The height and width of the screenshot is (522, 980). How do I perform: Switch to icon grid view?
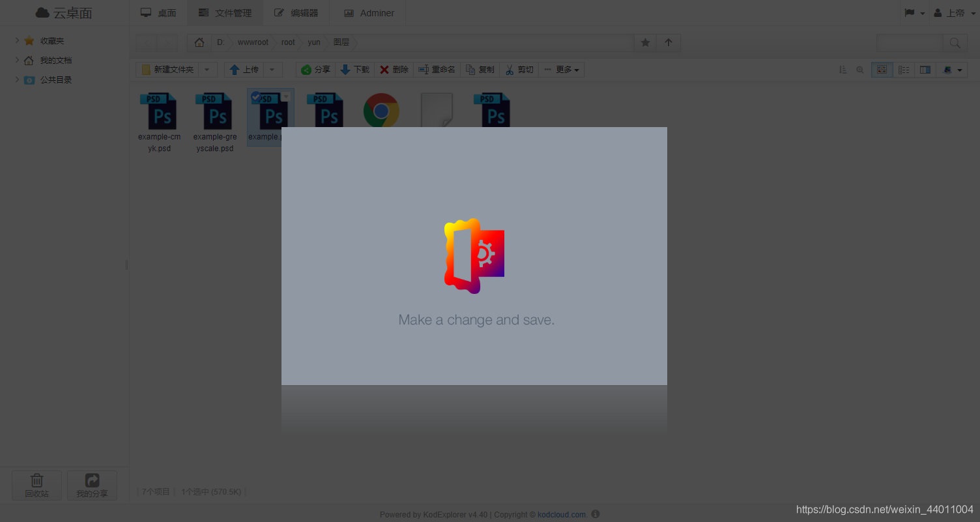point(882,70)
